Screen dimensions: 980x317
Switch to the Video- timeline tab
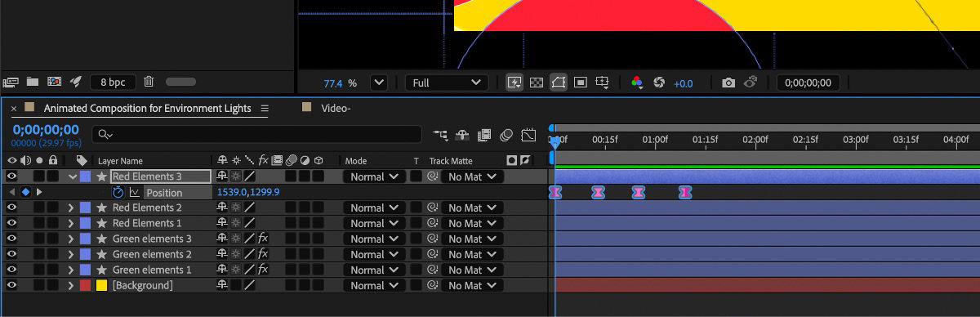(x=336, y=108)
